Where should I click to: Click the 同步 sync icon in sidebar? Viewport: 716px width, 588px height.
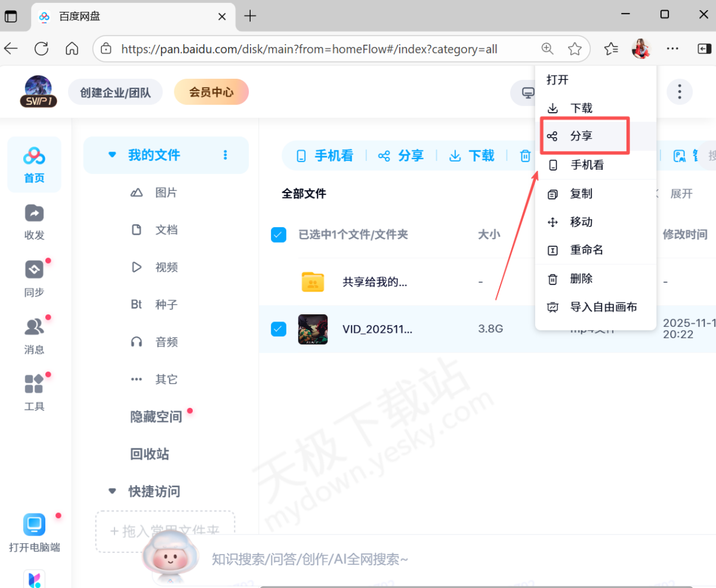pyautogui.click(x=34, y=278)
